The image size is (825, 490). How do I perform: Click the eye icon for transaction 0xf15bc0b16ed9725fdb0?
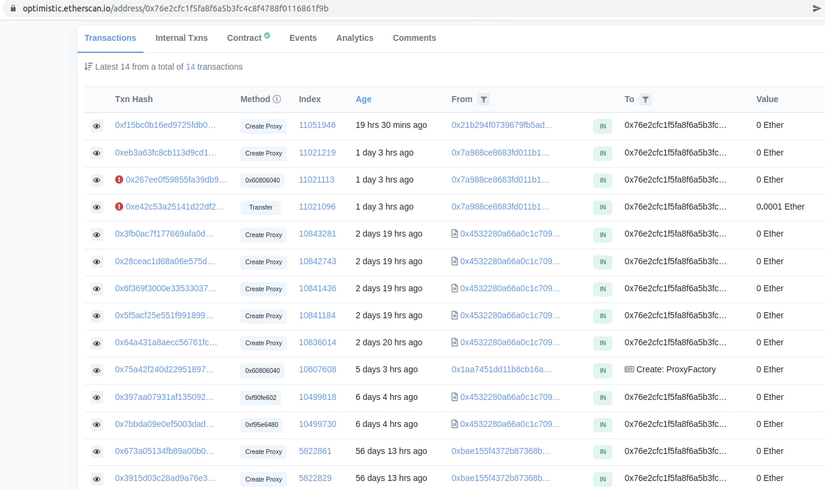[97, 126]
